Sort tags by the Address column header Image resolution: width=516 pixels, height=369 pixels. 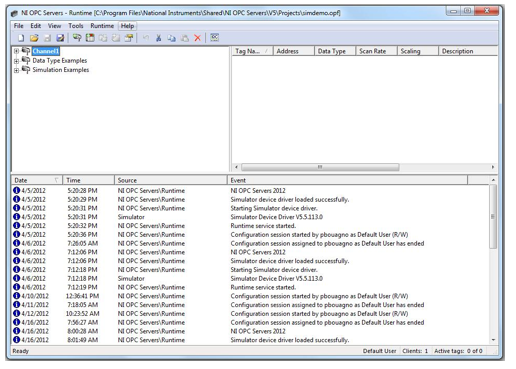click(x=294, y=51)
